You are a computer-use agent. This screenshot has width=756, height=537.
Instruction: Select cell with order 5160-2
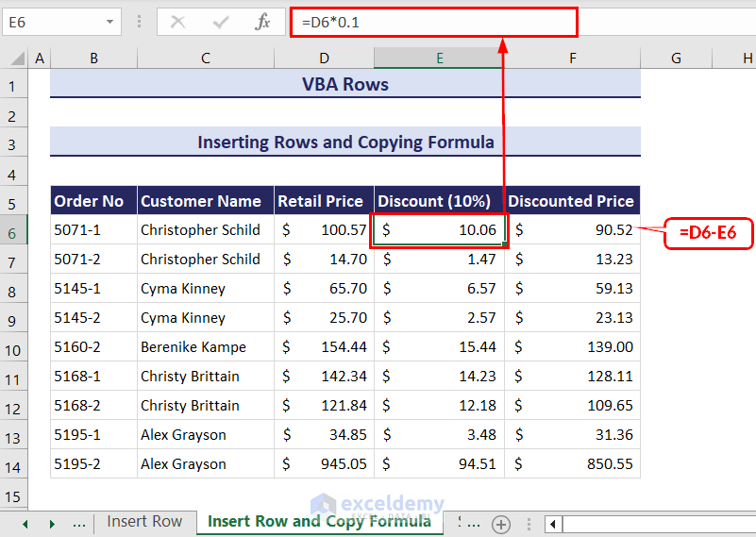[94, 346]
